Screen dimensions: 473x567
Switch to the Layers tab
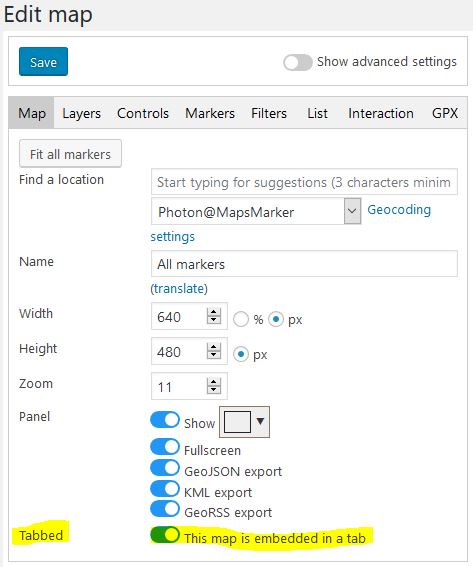[x=81, y=114]
